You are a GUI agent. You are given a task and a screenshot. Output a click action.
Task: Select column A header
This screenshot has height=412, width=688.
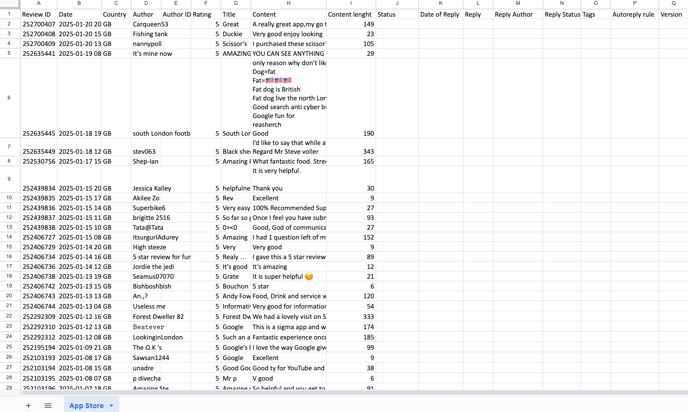39,4
